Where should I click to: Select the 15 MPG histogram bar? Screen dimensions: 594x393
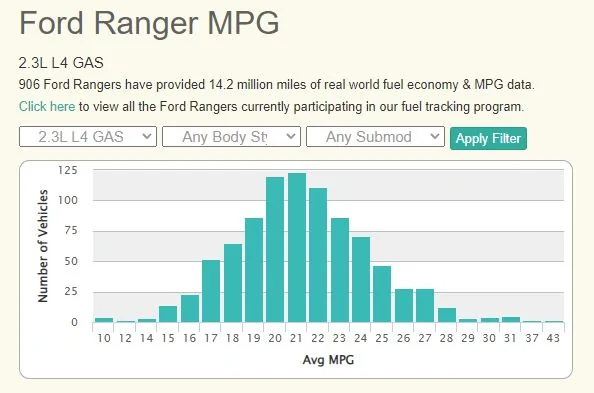tap(168, 314)
